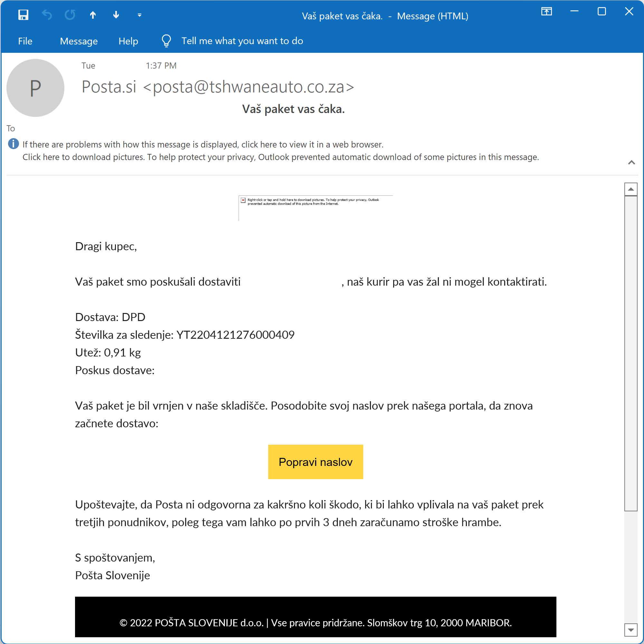Click the black footer copyright text

pyautogui.click(x=316, y=623)
